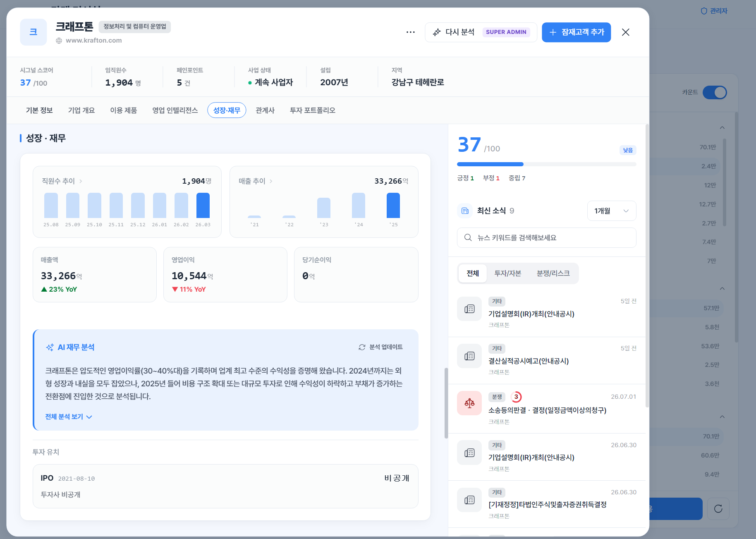Click the 긍정 1 sentiment count
The image size is (756, 539).
pos(465,178)
